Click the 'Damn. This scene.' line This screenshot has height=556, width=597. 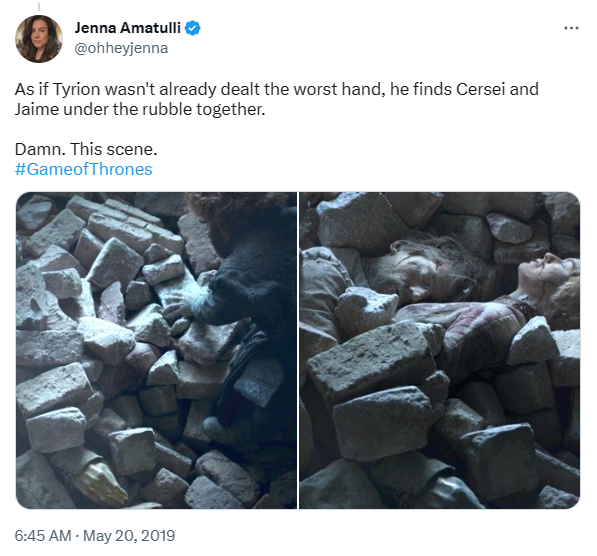(86, 149)
